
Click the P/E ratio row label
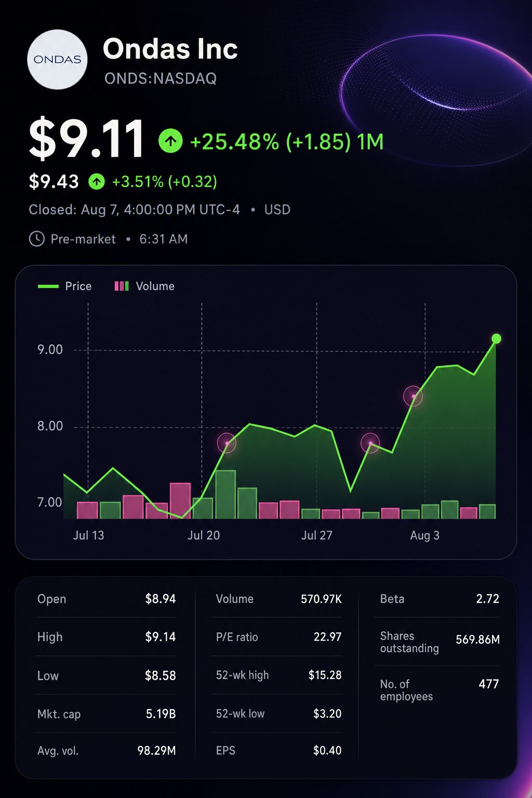[x=237, y=637]
